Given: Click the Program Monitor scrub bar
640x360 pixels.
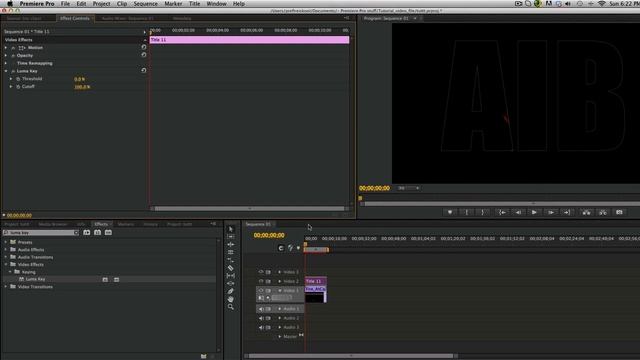Looking at the screenshot, I should coord(499,203).
